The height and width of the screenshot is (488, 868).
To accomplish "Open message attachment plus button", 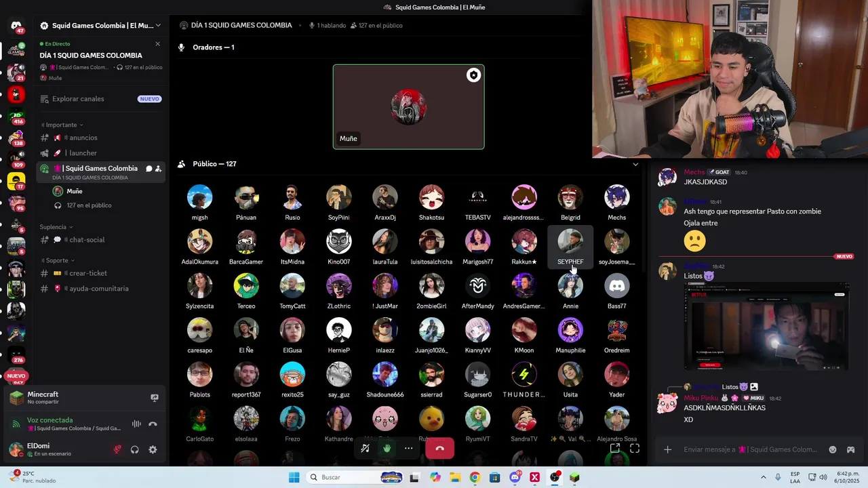I will tap(668, 449).
